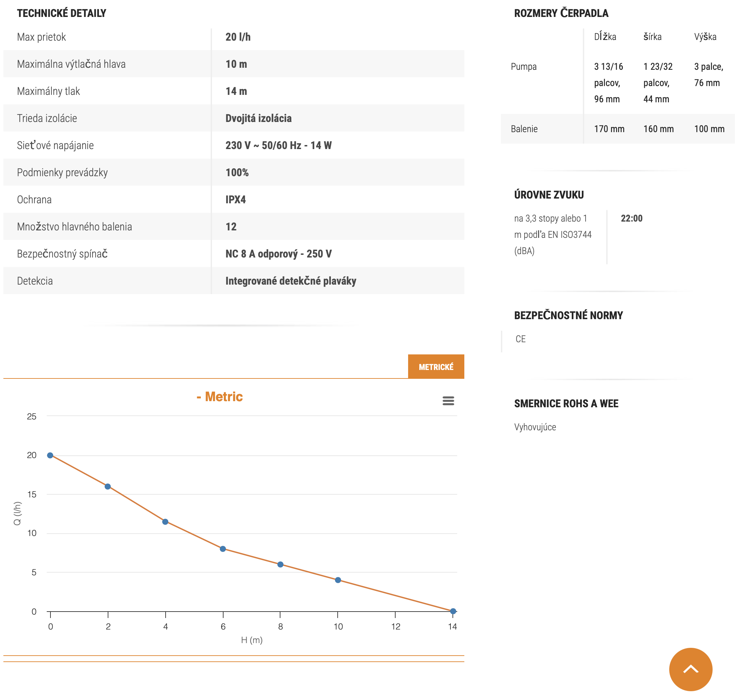Viewport: 739px width, 700px height.
Task: Click the chart data point at H 6
Action: point(223,549)
